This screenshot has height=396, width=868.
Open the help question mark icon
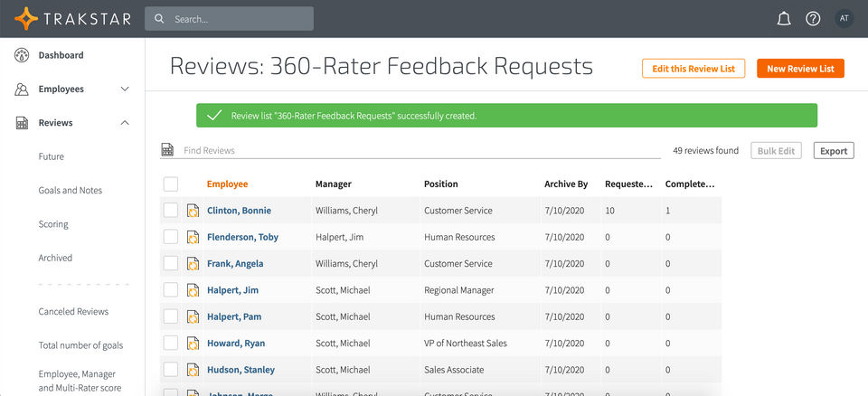click(813, 19)
